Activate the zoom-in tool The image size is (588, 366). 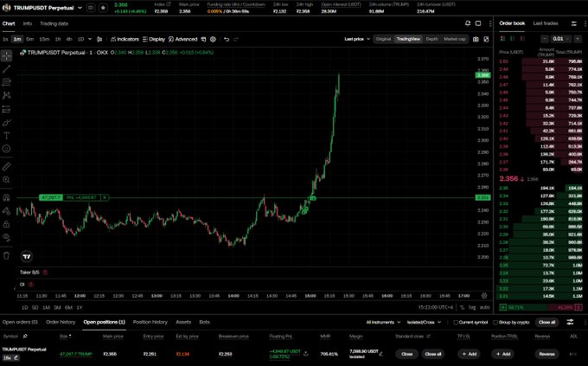pyautogui.click(x=6, y=180)
